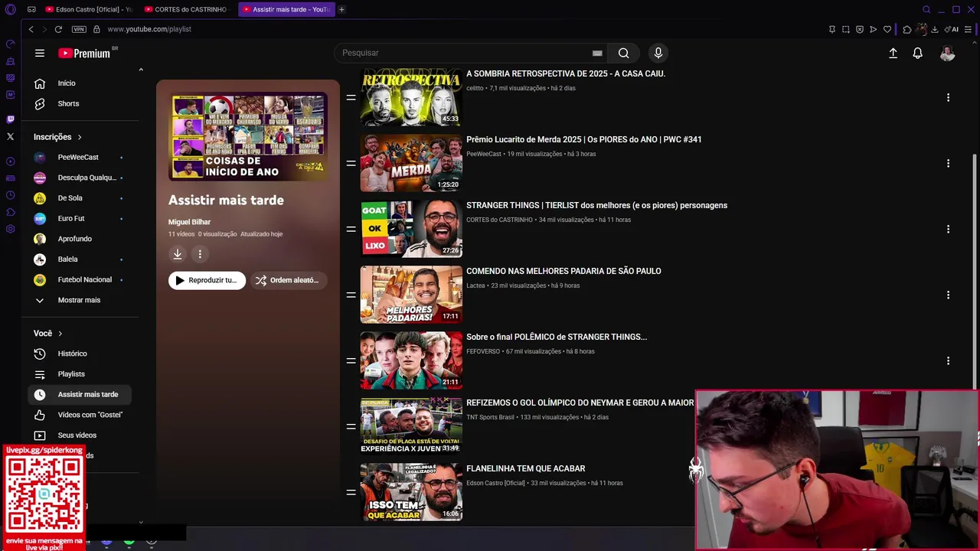Open Vídeos com "Gostei" sidebar item

[79, 415]
